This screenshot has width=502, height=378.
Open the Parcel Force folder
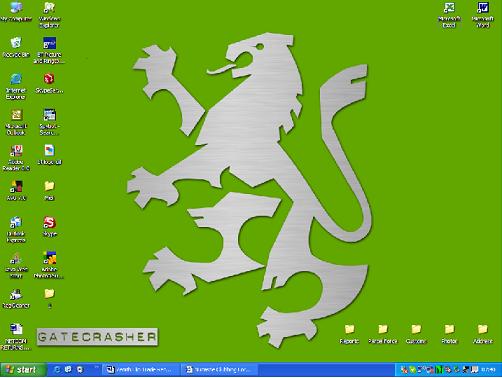[383, 334]
